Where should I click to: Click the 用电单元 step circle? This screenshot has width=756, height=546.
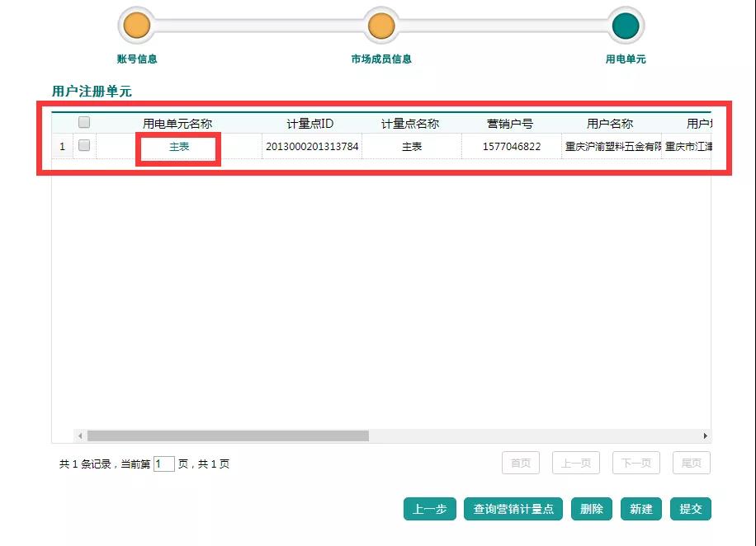pos(626,26)
